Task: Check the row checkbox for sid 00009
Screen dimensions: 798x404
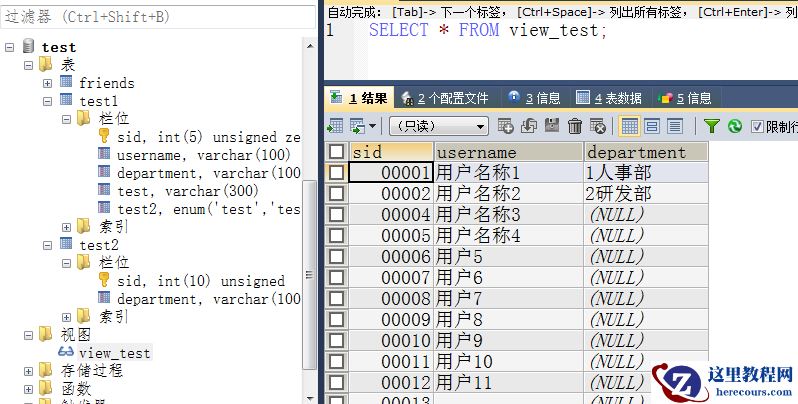Action: (x=336, y=319)
